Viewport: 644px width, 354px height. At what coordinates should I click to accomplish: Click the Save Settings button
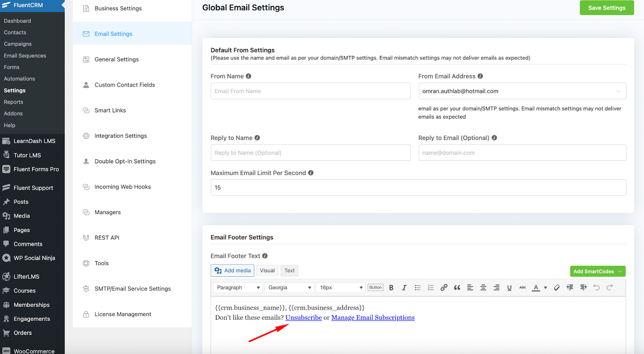click(607, 8)
